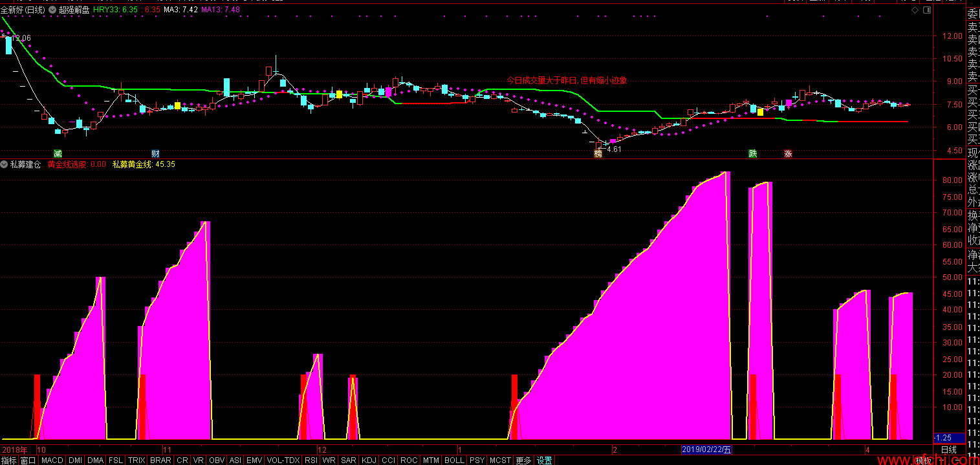The width and height of the screenshot is (980, 465).
Task: Click the MA13: 7.48 label
Action: coord(221,10)
